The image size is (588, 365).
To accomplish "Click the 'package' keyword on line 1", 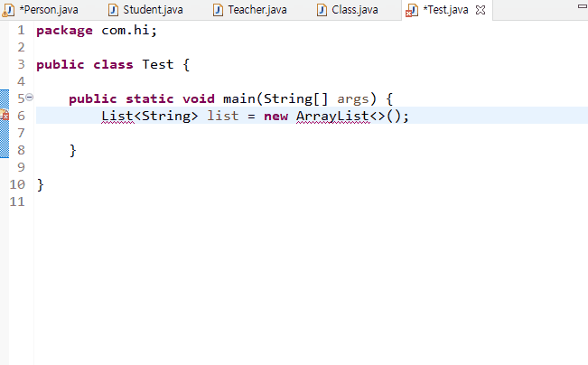I will pyautogui.click(x=64, y=31).
